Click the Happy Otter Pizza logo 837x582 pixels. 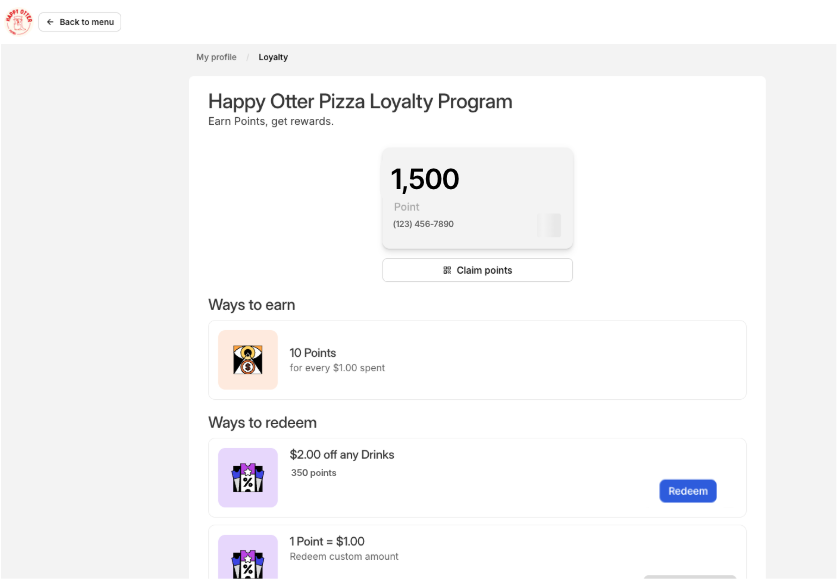tap(19, 21)
